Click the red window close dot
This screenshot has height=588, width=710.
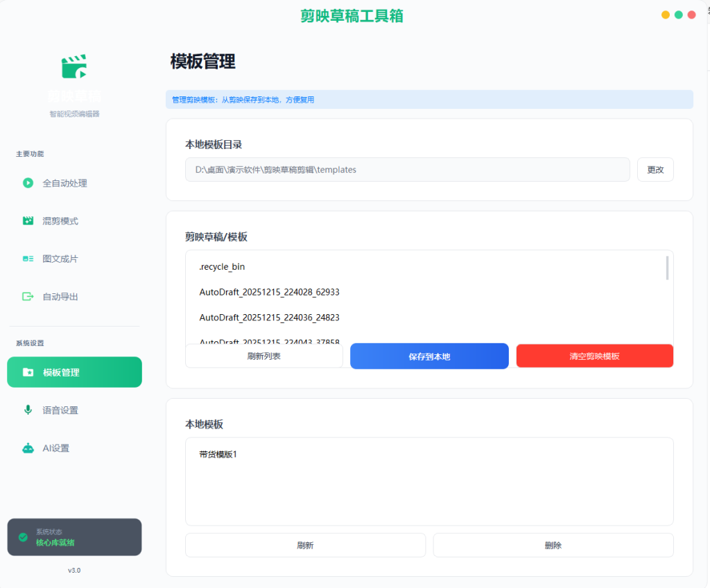click(691, 15)
